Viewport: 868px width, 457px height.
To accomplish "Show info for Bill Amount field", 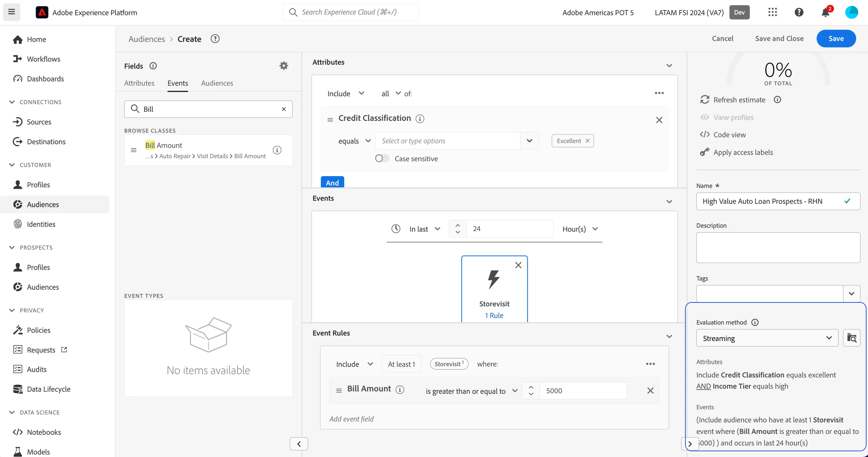I will pos(277,150).
